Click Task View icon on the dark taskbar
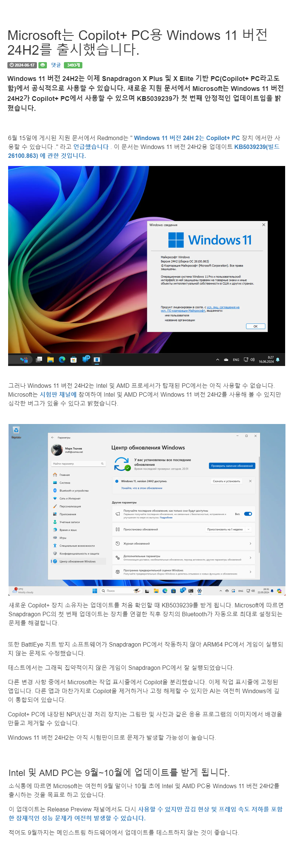 [x=39, y=360]
